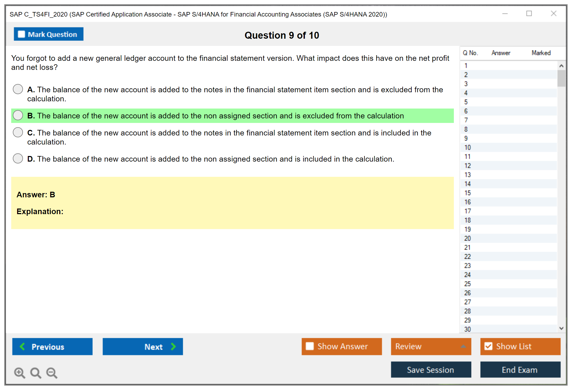Screen dimensions: 574x392
Task: Click the green right arrow on Next
Action: click(x=174, y=346)
